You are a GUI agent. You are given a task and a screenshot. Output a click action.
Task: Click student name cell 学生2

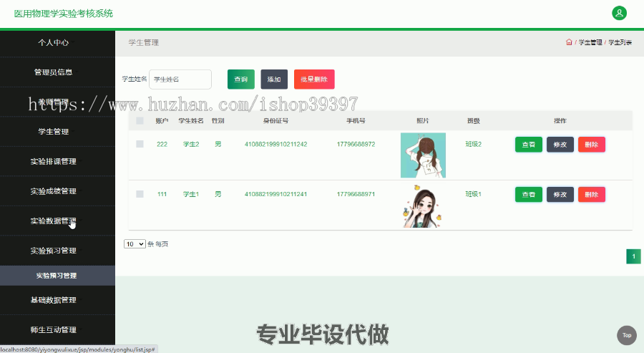(191, 144)
